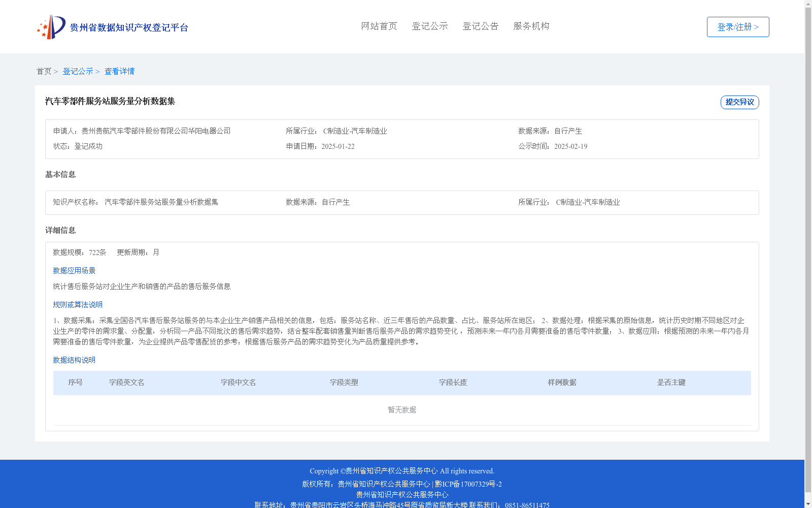Click the scrollbar down arrow
The height and width of the screenshot is (508, 812).
point(808,504)
